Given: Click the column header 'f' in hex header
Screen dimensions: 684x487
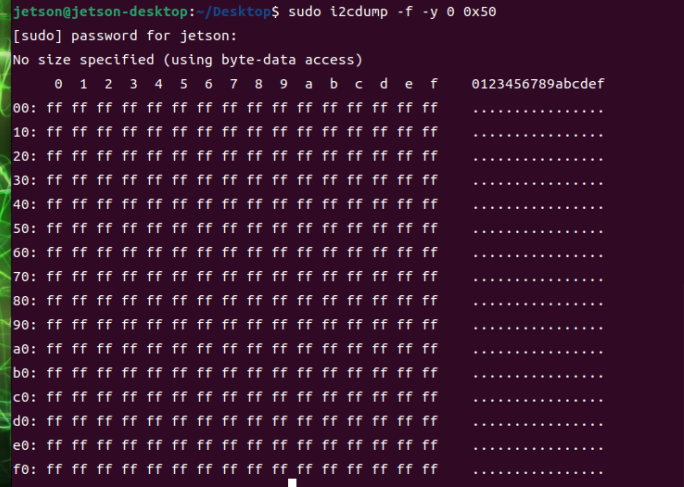Looking at the screenshot, I should (434, 84).
